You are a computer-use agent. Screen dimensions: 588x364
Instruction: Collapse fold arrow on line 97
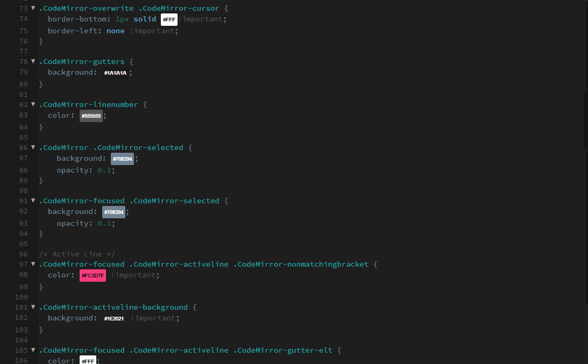(33, 264)
